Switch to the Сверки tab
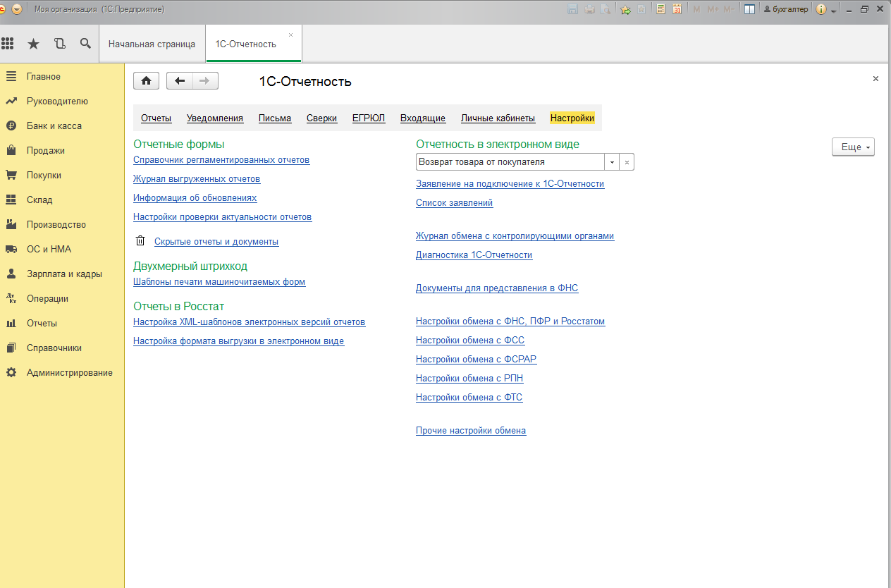891x588 pixels. coord(321,118)
